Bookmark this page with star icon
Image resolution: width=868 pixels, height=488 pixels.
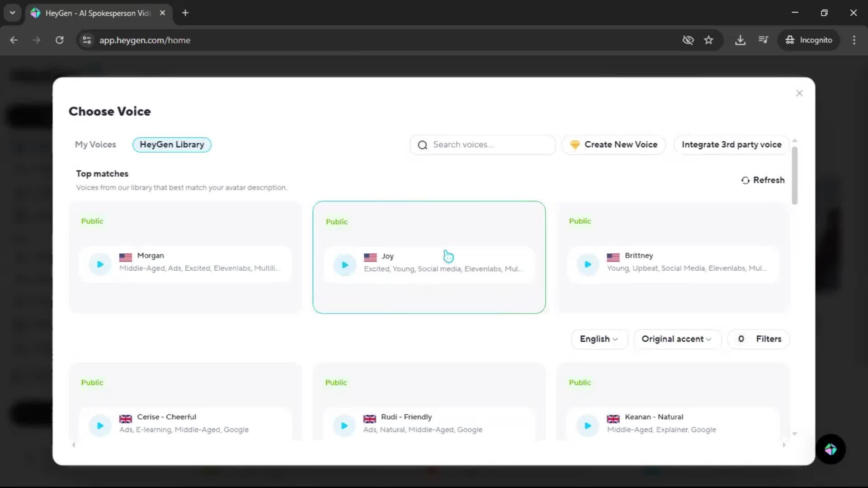tap(708, 40)
